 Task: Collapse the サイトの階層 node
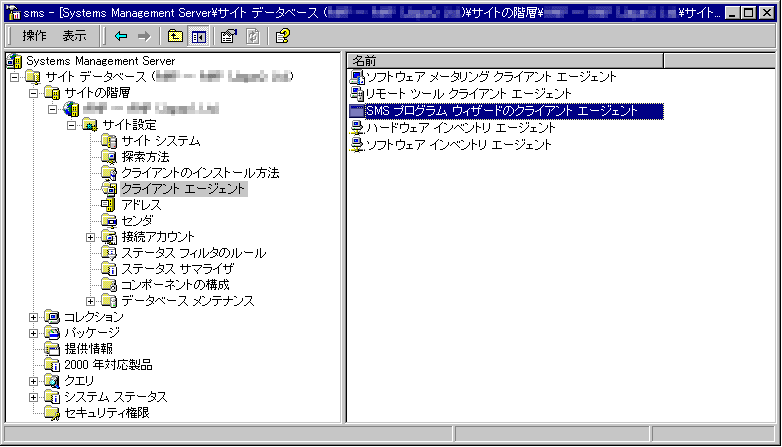click(33, 93)
